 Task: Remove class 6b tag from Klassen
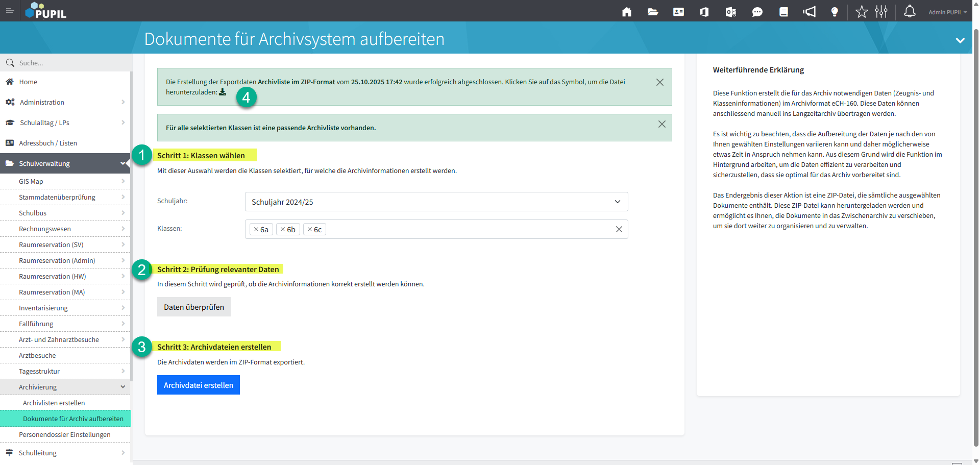tap(283, 230)
